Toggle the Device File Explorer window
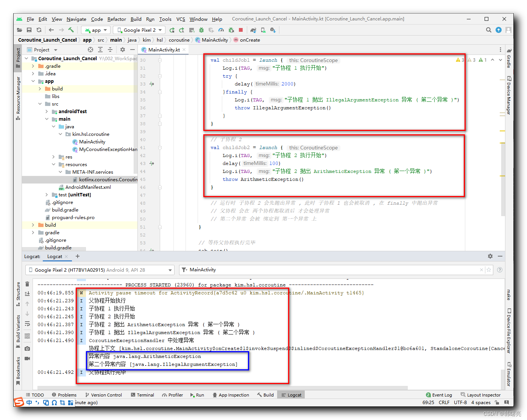Image resolution: width=527 pixels, height=420 pixels. 509,331
